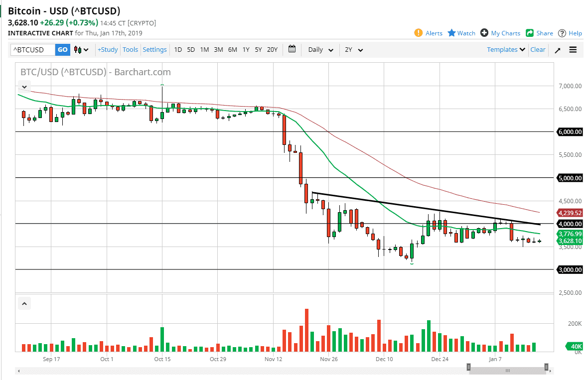This screenshot has height=380, width=588.
Task: Switch to the 6M period
Action: tap(232, 49)
